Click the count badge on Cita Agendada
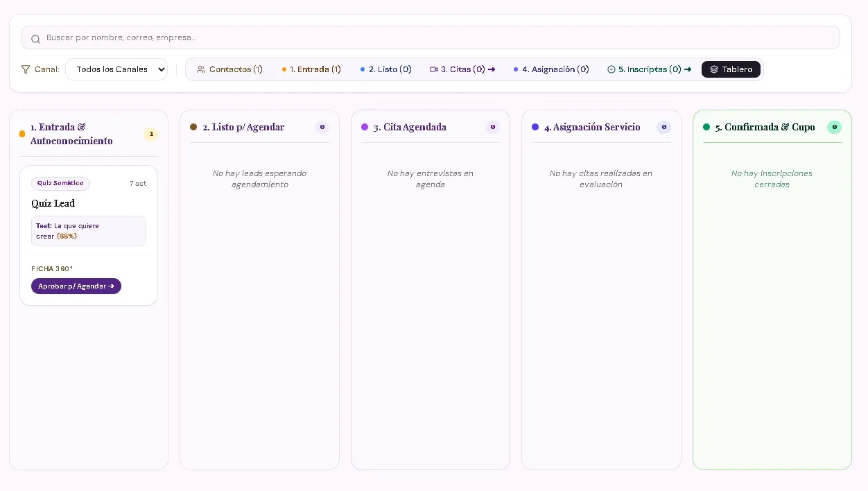This screenshot has width=868, height=491. pos(492,127)
